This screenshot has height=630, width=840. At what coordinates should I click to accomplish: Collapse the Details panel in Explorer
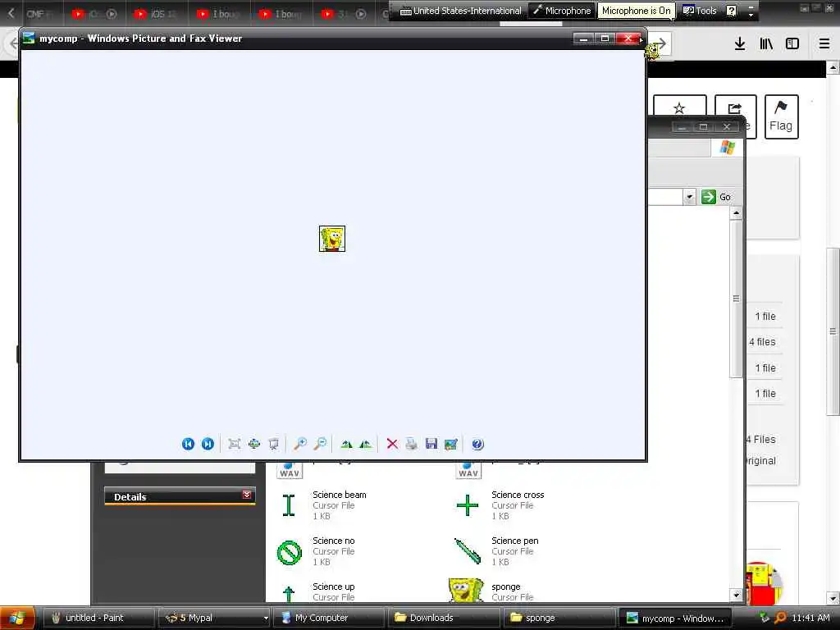click(x=247, y=495)
